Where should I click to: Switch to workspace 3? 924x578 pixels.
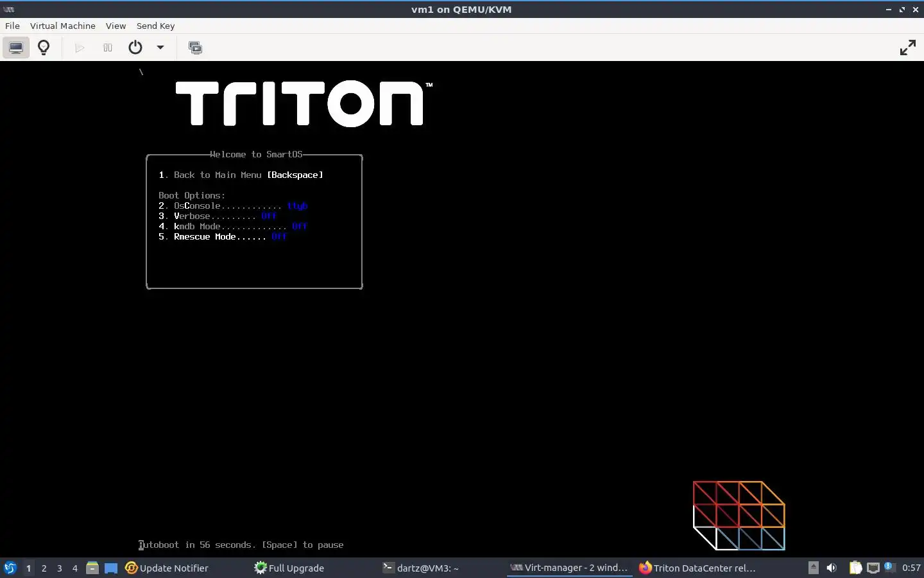(x=59, y=568)
